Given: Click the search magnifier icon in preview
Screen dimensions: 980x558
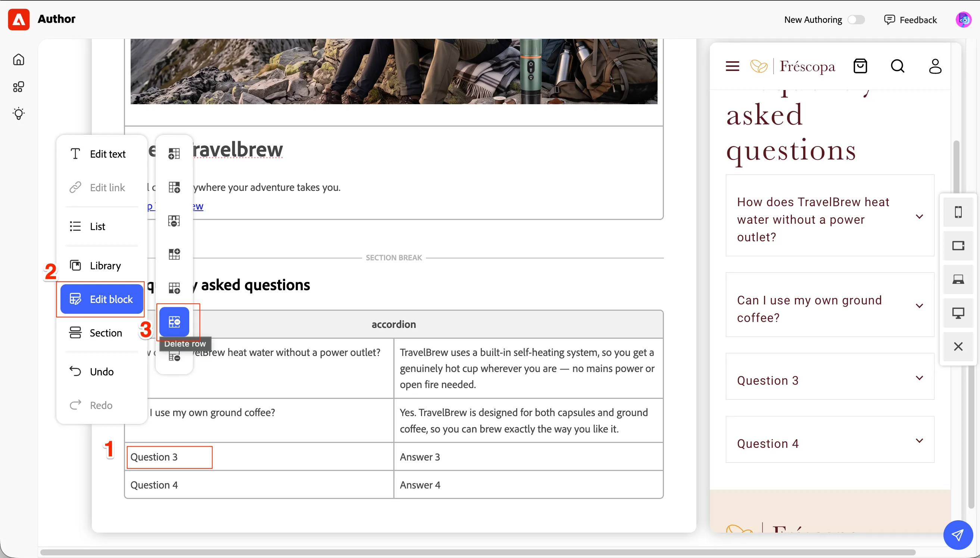Looking at the screenshot, I should [x=898, y=66].
